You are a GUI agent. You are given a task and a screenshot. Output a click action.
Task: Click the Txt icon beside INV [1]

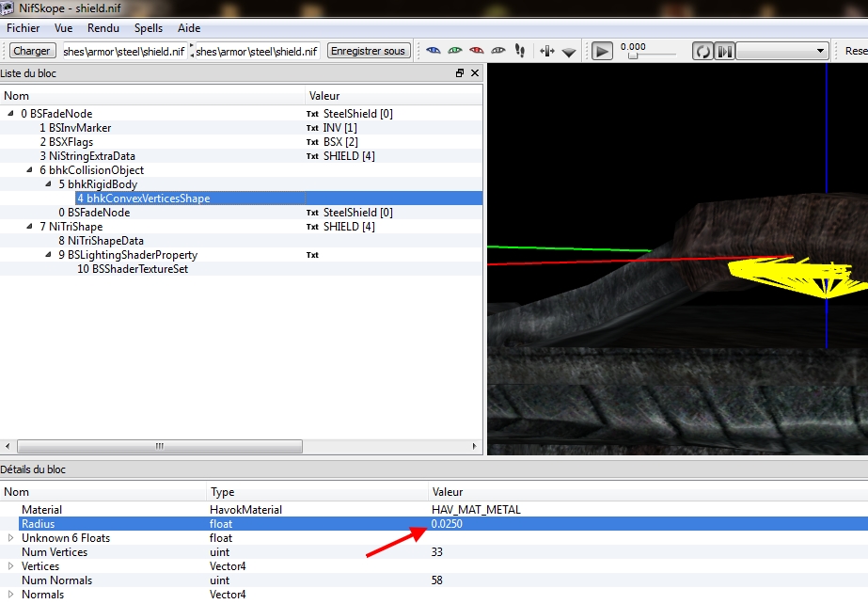coord(313,128)
